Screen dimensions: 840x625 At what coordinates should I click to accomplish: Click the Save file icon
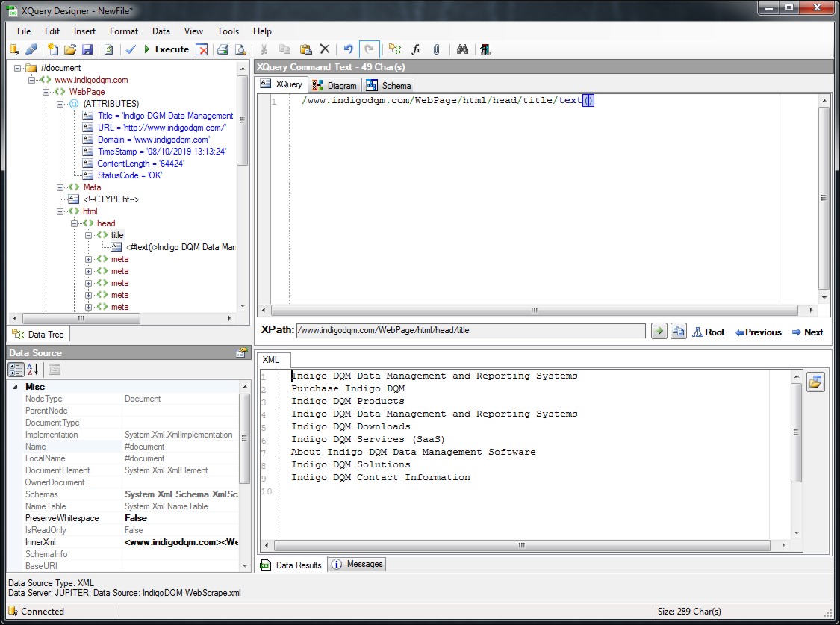[x=87, y=49]
